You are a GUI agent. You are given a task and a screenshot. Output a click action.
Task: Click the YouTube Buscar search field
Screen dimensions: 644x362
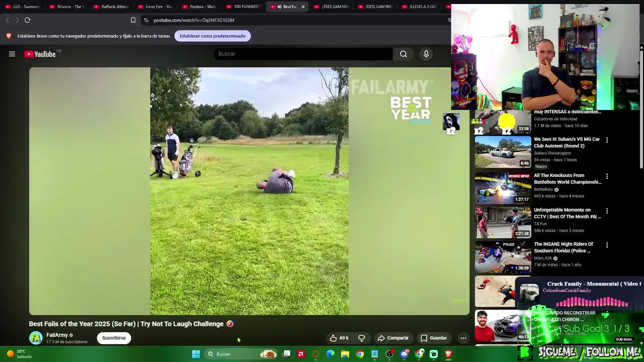tap(303, 54)
